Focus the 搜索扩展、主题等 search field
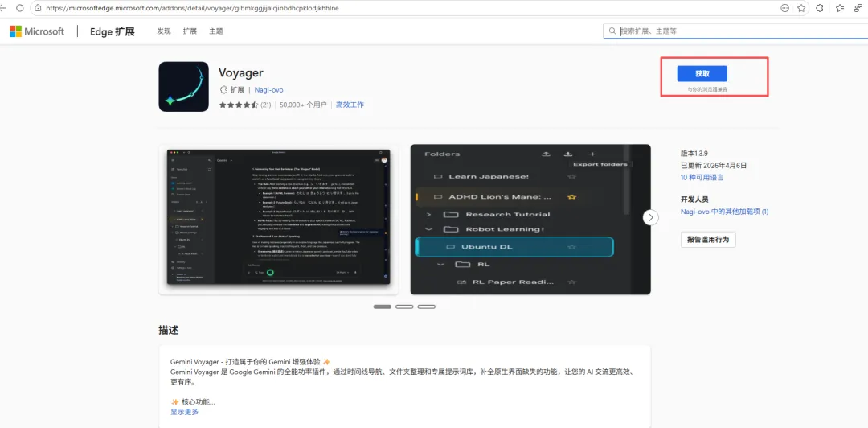868x428 pixels. (735, 31)
